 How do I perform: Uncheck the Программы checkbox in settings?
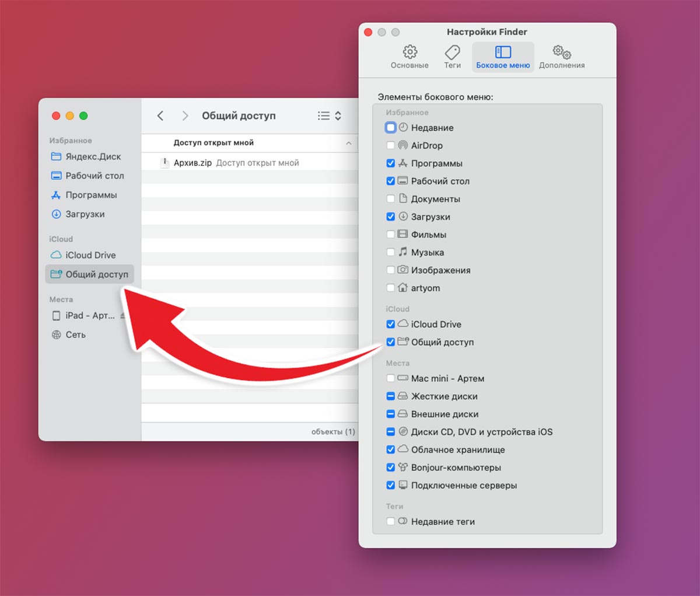coord(391,163)
